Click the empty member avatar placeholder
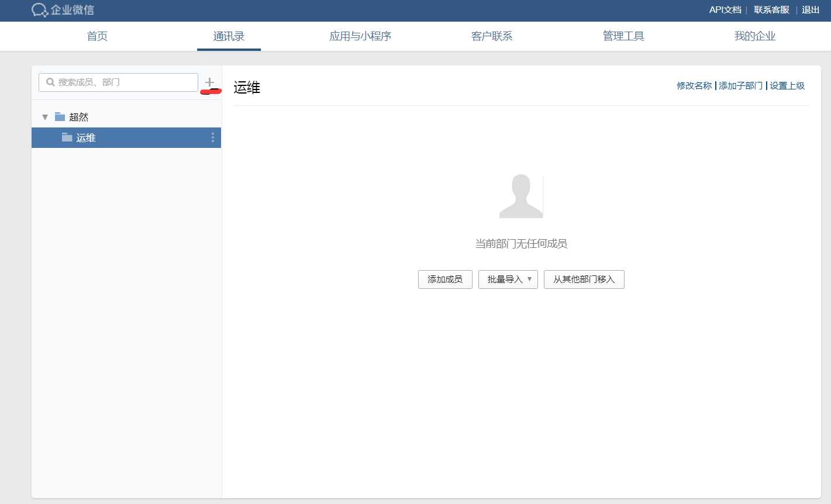 tap(521, 196)
